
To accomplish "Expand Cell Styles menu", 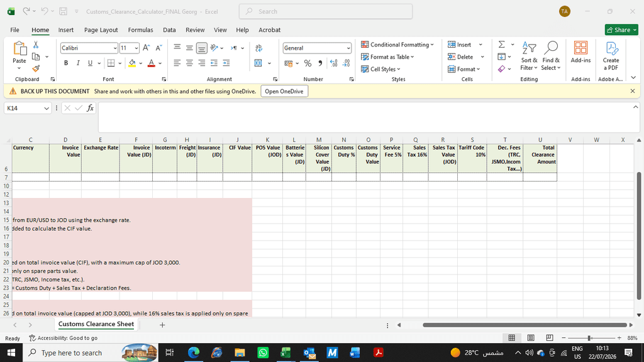I will [380, 69].
